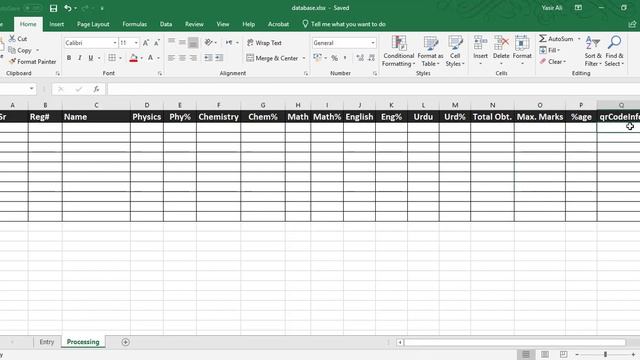The image size is (640, 360).
Task: Click Increase Decimal icon
Action: [x=360, y=58]
